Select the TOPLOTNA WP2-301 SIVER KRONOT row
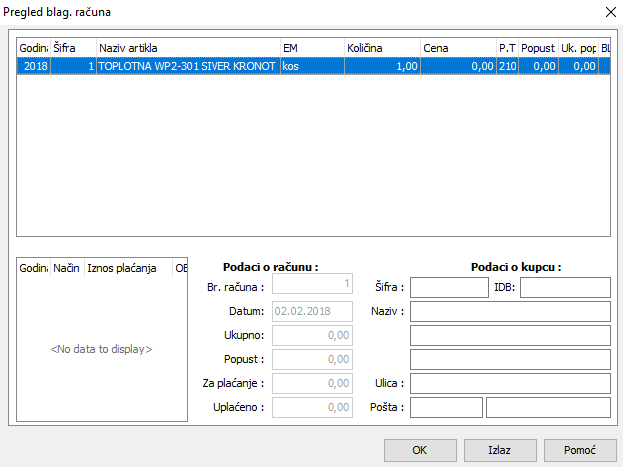The width and height of the screenshot is (623, 467). coord(188,66)
